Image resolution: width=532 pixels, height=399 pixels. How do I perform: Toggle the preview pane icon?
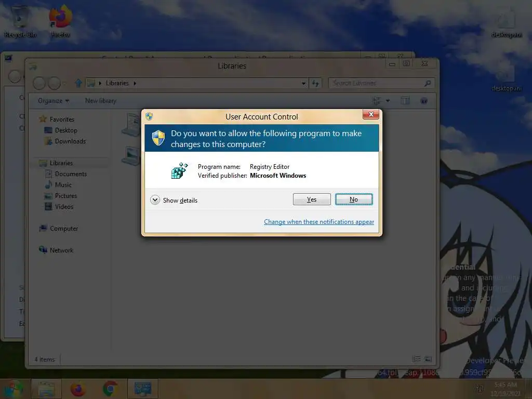click(x=405, y=101)
